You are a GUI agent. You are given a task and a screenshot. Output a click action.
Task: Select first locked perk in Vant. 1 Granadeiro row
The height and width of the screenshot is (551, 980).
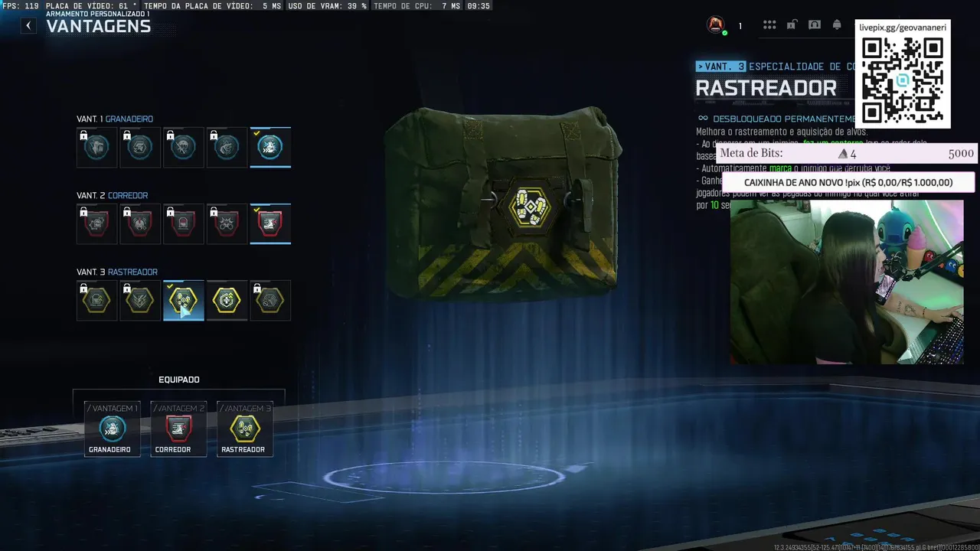point(96,147)
